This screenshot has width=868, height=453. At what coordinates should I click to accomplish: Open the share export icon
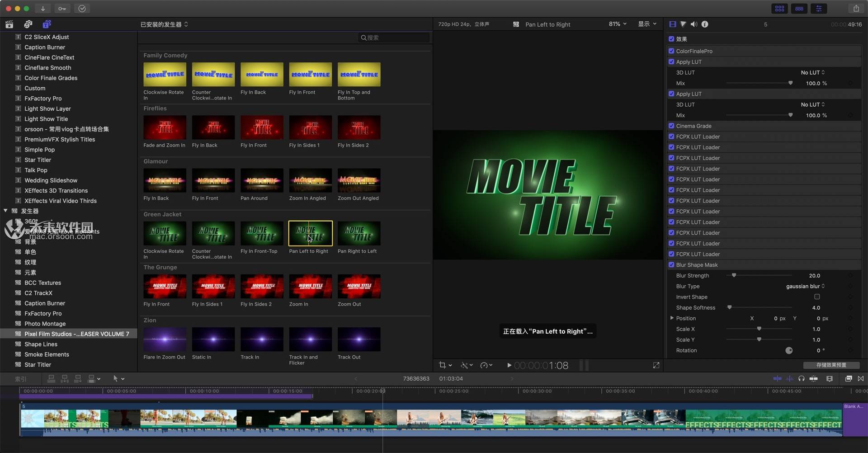[856, 9]
